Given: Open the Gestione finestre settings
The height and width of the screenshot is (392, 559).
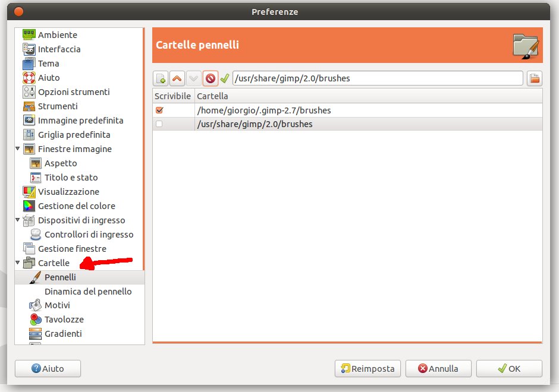Looking at the screenshot, I should point(72,248).
